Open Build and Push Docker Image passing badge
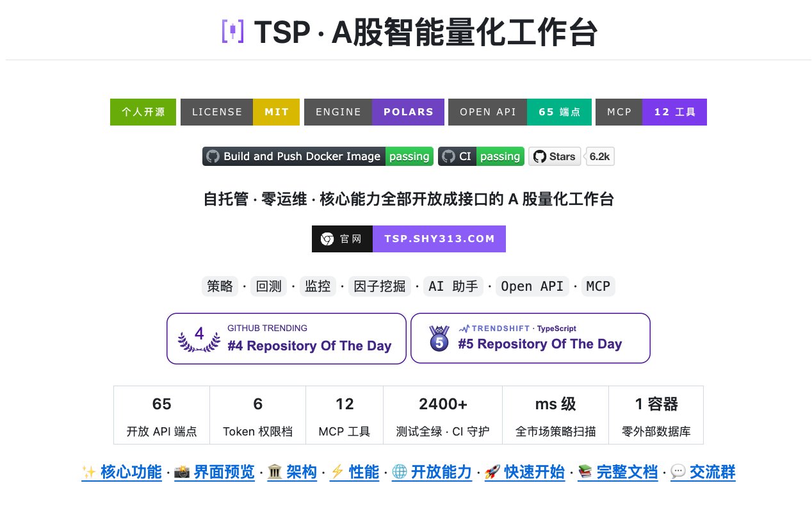This screenshot has width=812, height=506. coord(318,156)
